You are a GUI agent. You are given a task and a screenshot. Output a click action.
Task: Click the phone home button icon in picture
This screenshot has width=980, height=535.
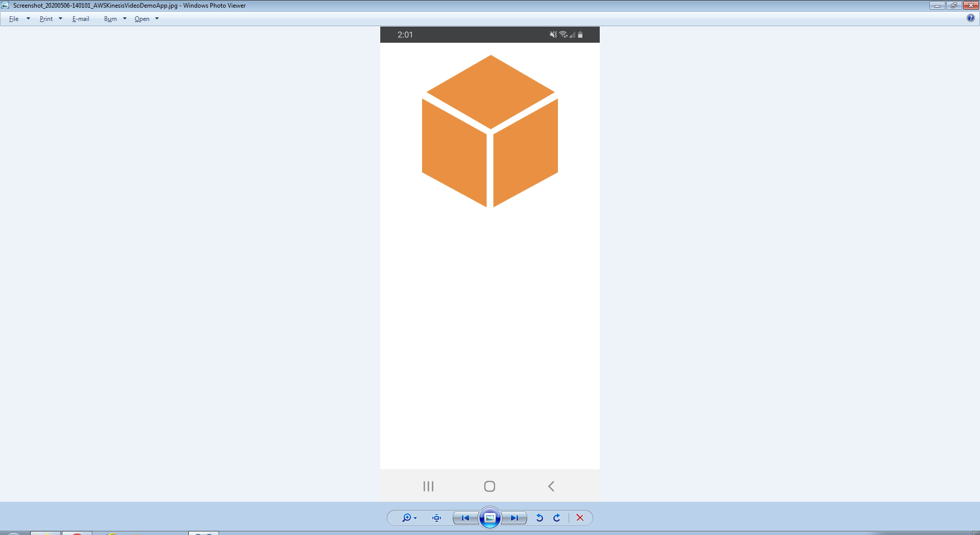coord(489,486)
